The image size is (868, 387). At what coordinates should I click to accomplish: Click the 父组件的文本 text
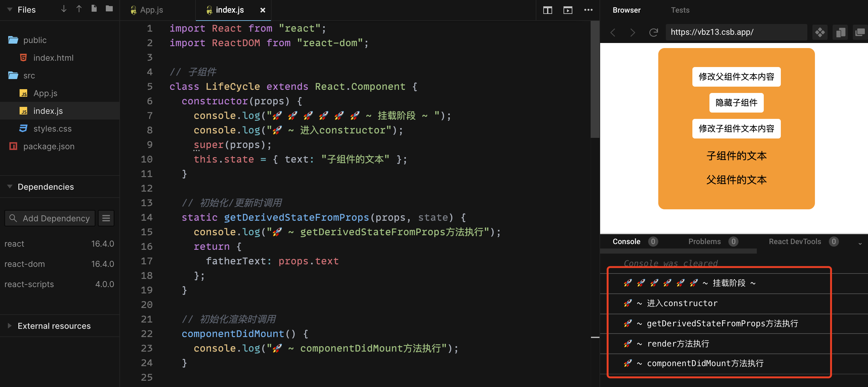[x=736, y=180]
